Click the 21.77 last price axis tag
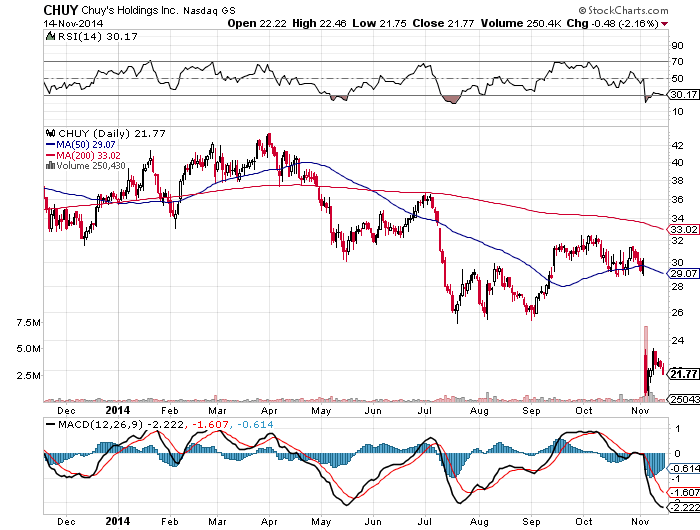Viewport: 700px width, 530px height. 683,374
